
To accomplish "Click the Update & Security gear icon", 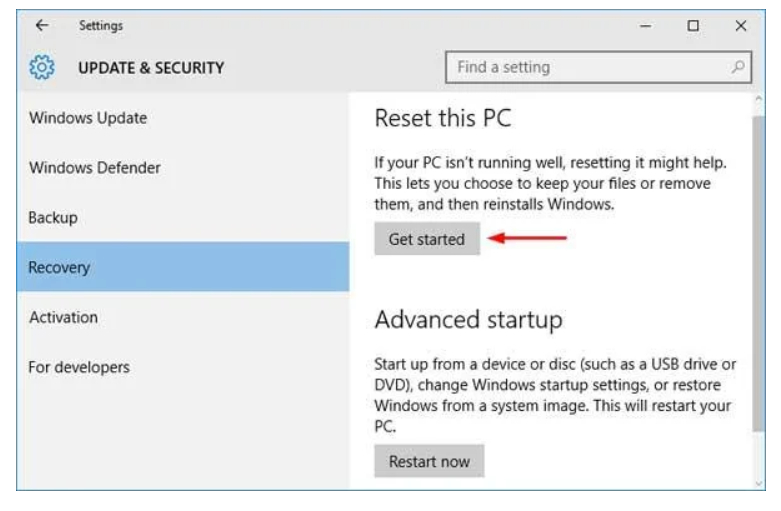I will (41, 68).
